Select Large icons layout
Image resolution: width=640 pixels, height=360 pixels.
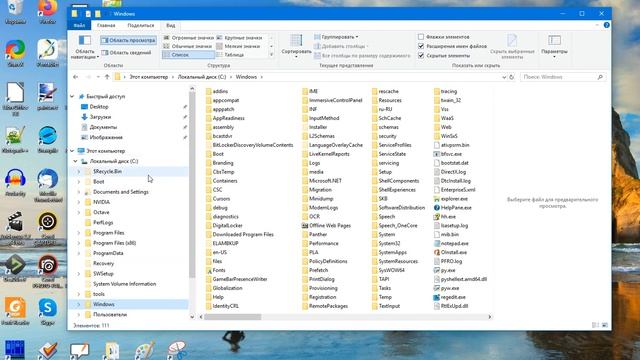[240, 38]
